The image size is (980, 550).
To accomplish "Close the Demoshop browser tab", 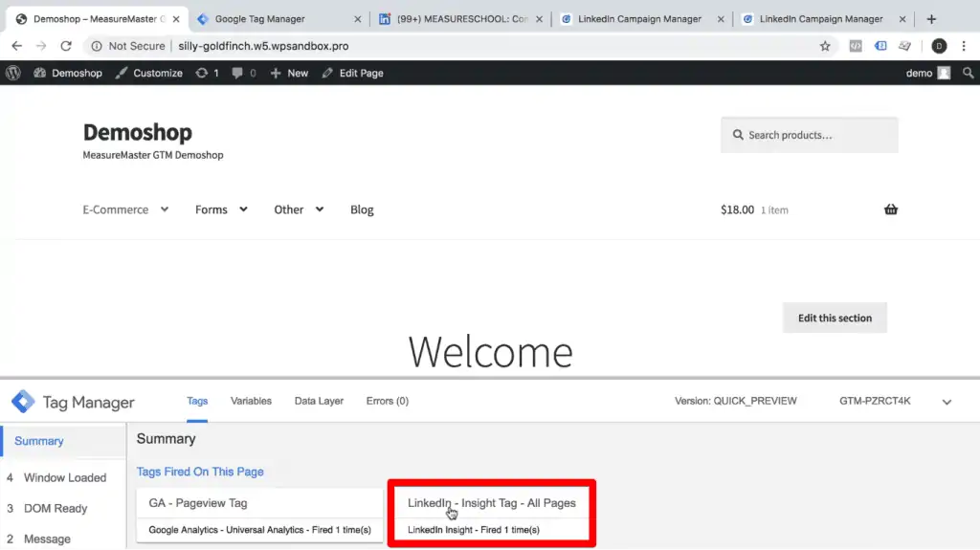I will coord(176,19).
